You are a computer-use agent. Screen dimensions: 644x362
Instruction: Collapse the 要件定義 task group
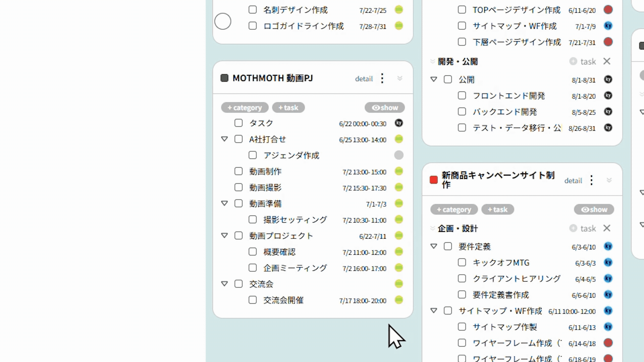pyautogui.click(x=434, y=246)
